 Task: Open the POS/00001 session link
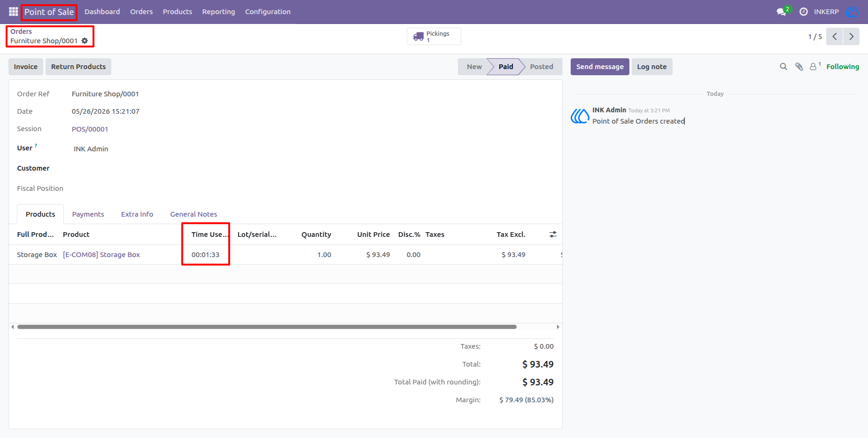pyautogui.click(x=90, y=129)
